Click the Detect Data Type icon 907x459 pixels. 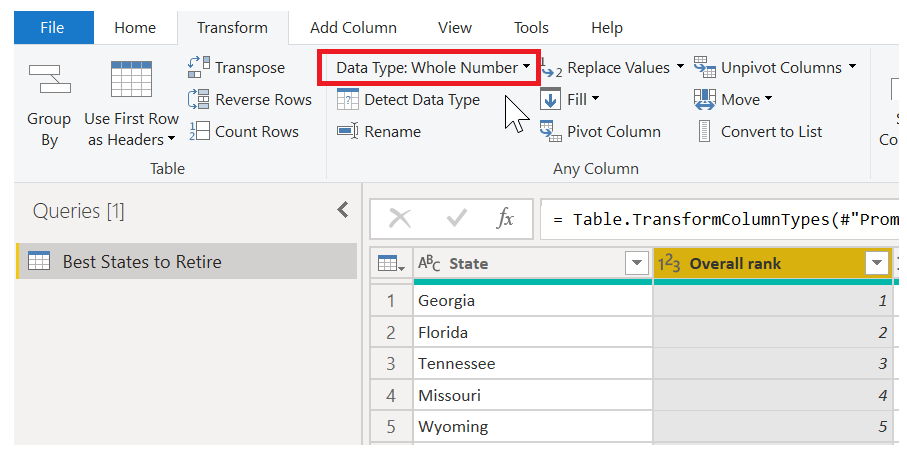tap(348, 99)
